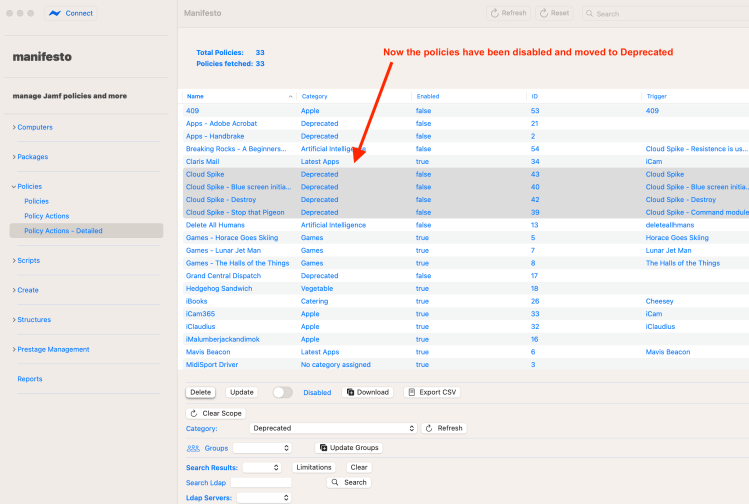Viewport: 749px width, 504px height.
Task: Click the Limitations button
Action: 313,467
